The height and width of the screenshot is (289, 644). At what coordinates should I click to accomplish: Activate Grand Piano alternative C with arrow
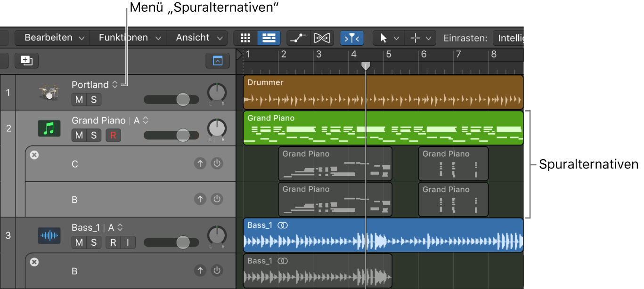coord(200,163)
